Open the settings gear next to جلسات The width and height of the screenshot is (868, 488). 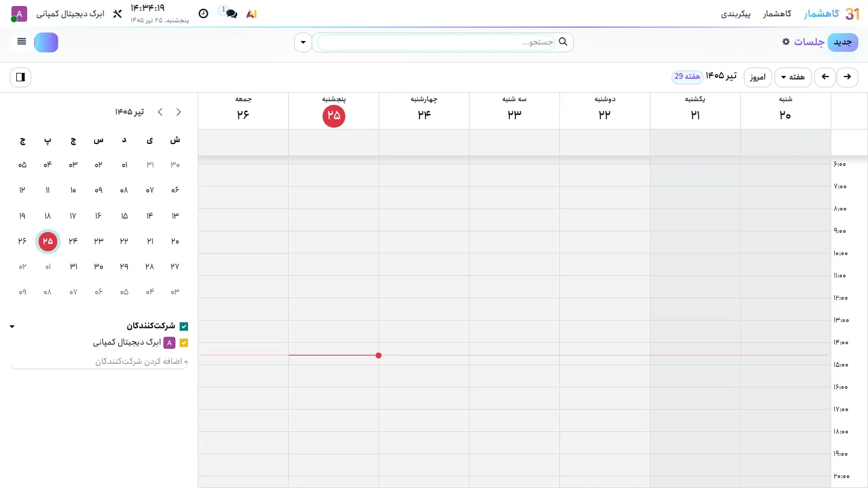tap(785, 42)
